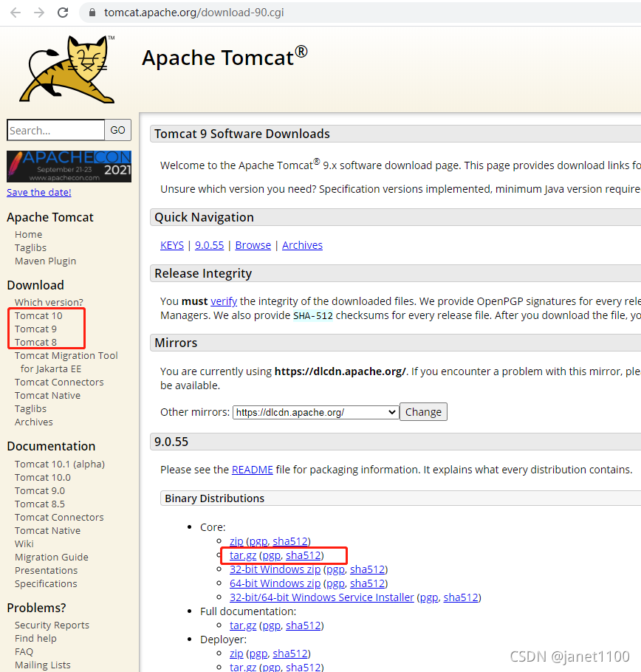The image size is (641, 672).
Task: Download the 64-bit Windows zip
Action: pos(275,583)
